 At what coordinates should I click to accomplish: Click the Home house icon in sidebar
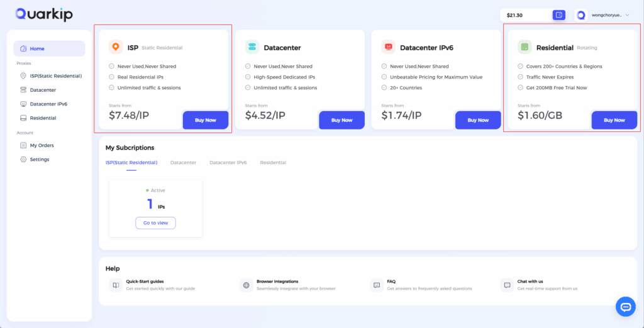click(23, 48)
